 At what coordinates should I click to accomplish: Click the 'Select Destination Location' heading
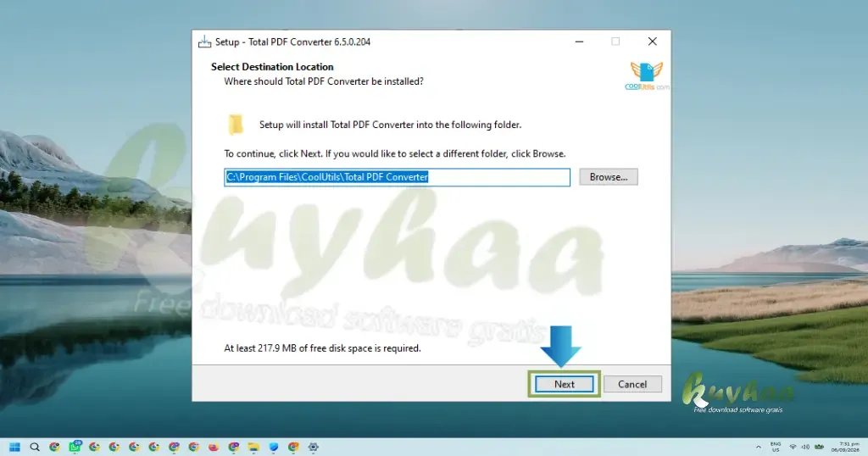[x=272, y=67]
